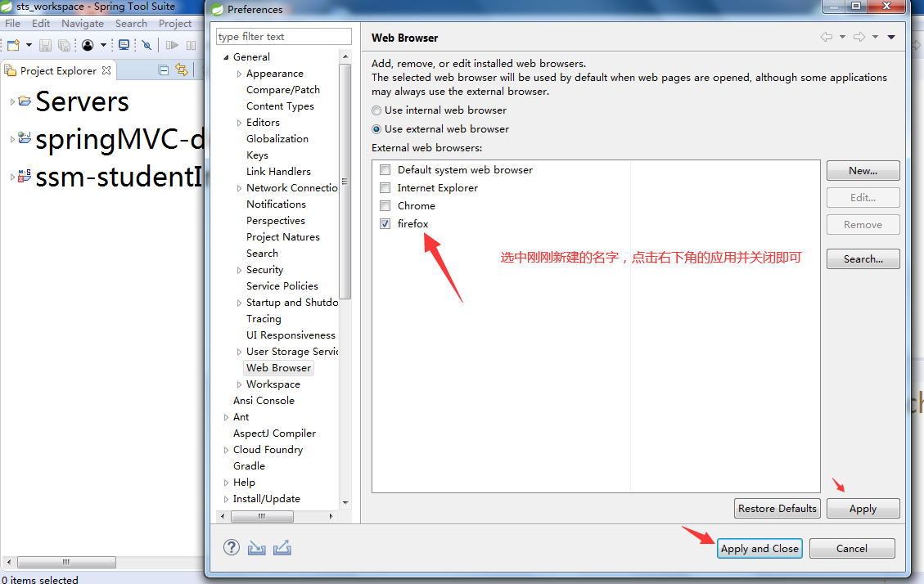Open the New wizard dropdown arrow

[29, 45]
